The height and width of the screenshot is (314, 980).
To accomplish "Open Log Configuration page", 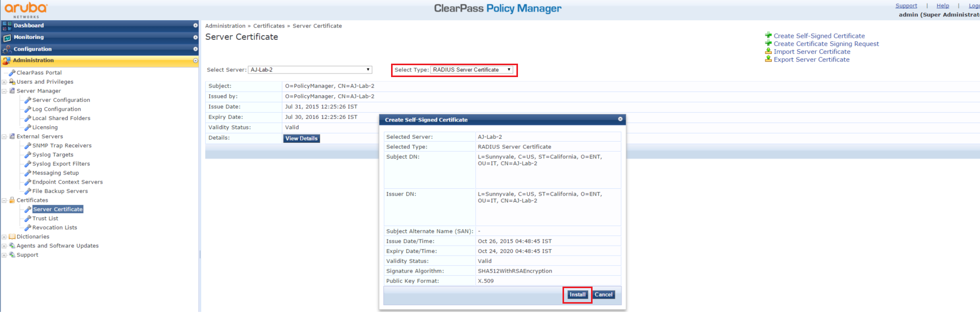I will tap(56, 109).
